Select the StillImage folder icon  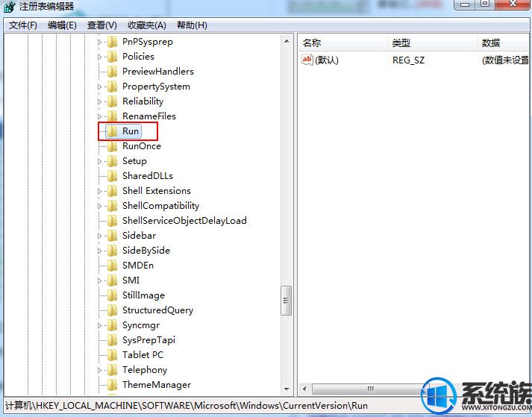[x=113, y=295]
